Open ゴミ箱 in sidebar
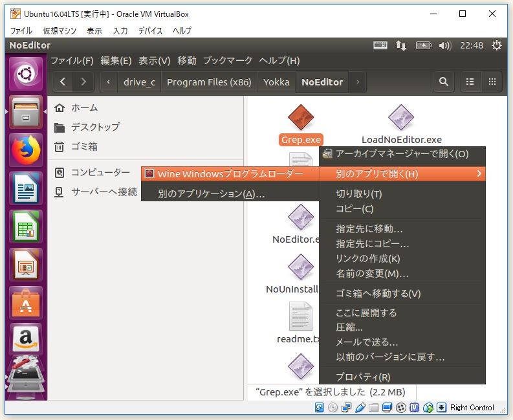This screenshot has width=513, height=420. pyautogui.click(x=84, y=147)
